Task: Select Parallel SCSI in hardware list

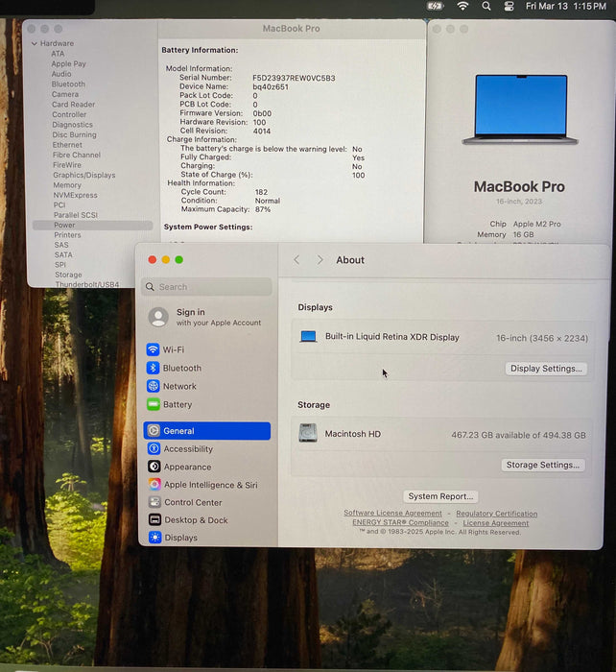Action: click(76, 215)
